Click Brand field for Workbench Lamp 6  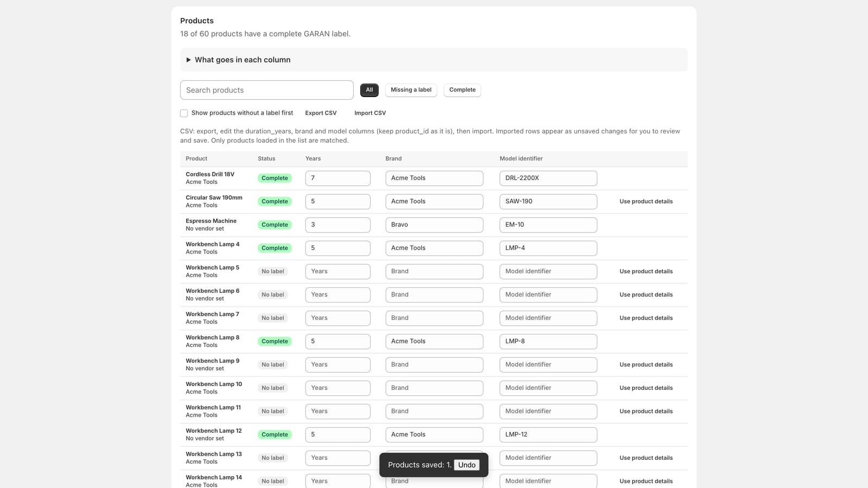(x=434, y=295)
